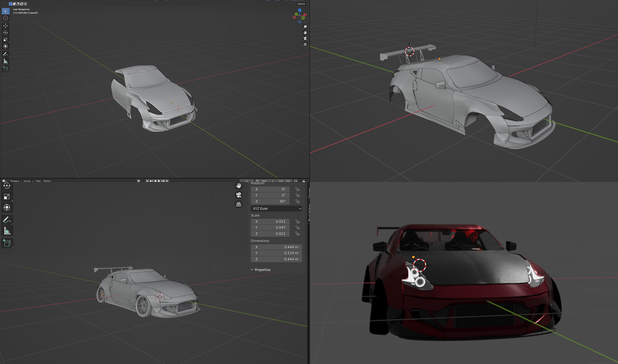Select the Select Box tool
Screen dimensions: 618x364
coord(6,11)
